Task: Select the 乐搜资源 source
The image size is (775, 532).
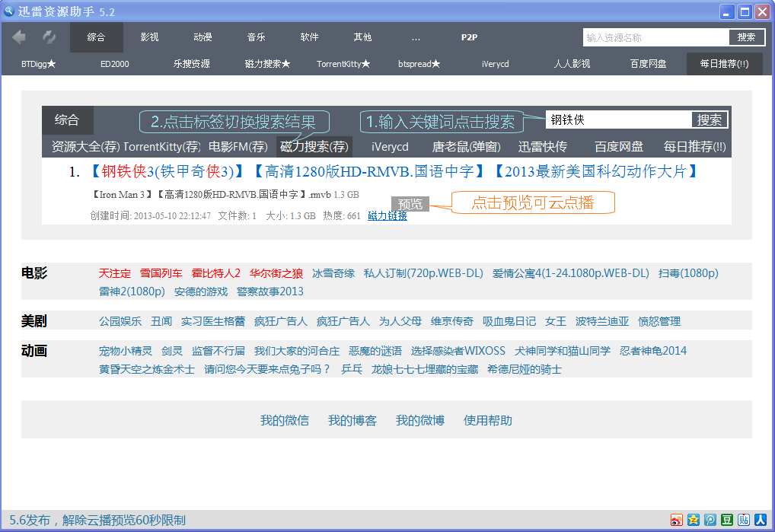Action: point(191,64)
